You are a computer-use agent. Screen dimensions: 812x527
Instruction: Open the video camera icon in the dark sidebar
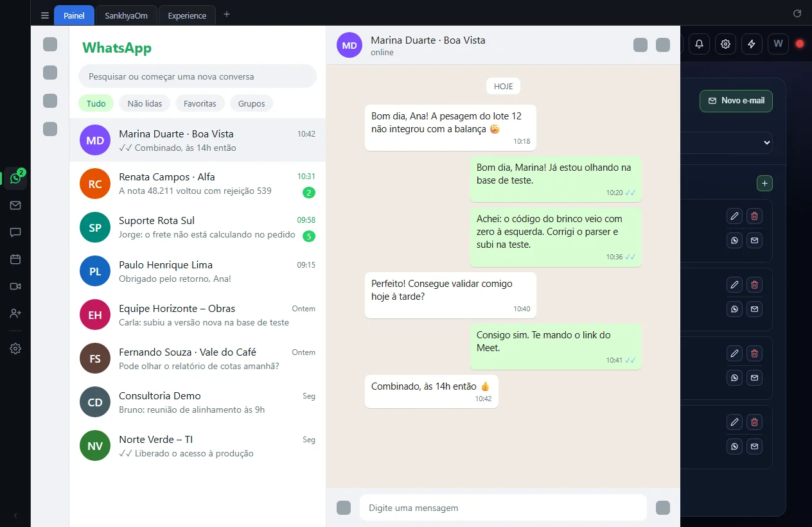point(15,286)
